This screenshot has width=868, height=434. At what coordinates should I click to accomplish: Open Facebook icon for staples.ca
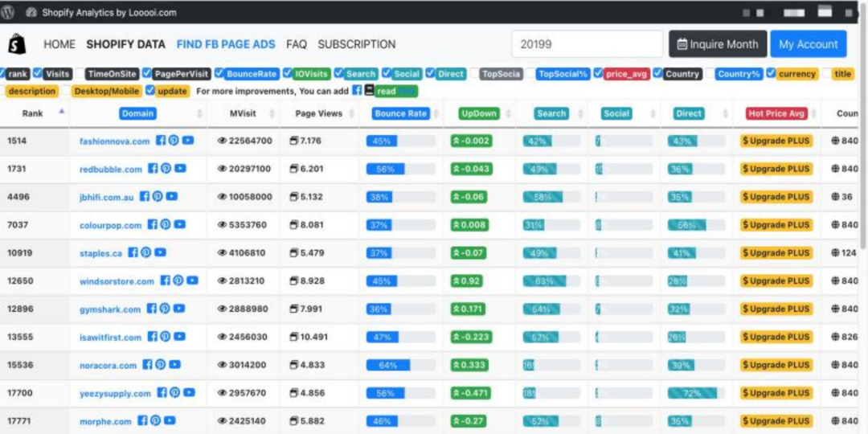133,252
